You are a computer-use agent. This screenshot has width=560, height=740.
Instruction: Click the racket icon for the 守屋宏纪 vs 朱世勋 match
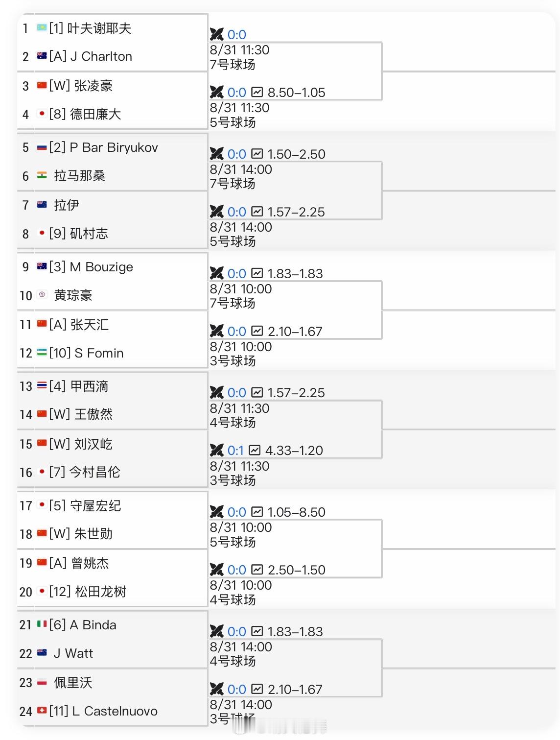click(216, 512)
